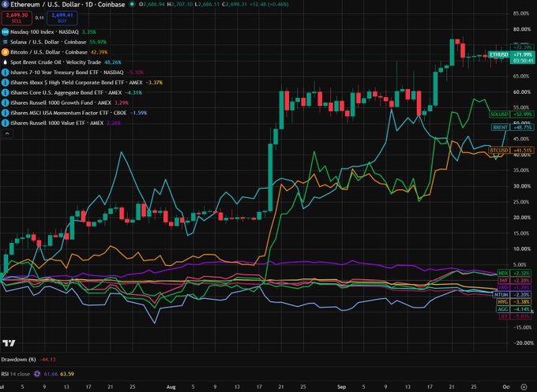
Task: Click the RSI indicator purple status icon
Action: [x=37, y=374]
